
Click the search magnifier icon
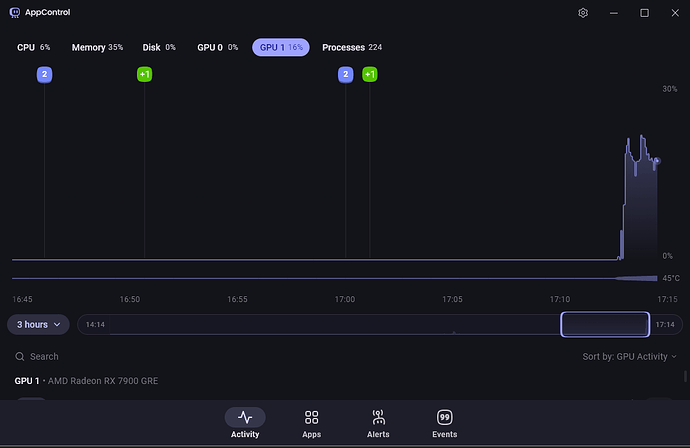pos(20,356)
